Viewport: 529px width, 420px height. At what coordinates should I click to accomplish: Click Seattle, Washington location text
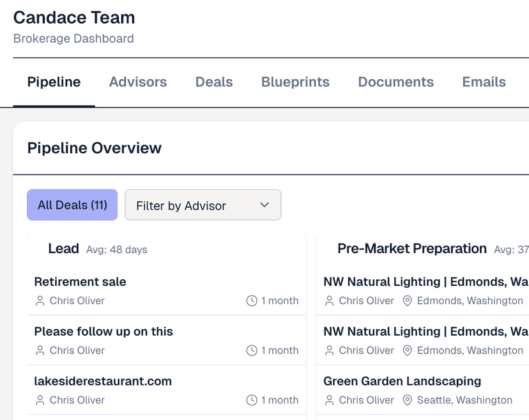pos(464,400)
